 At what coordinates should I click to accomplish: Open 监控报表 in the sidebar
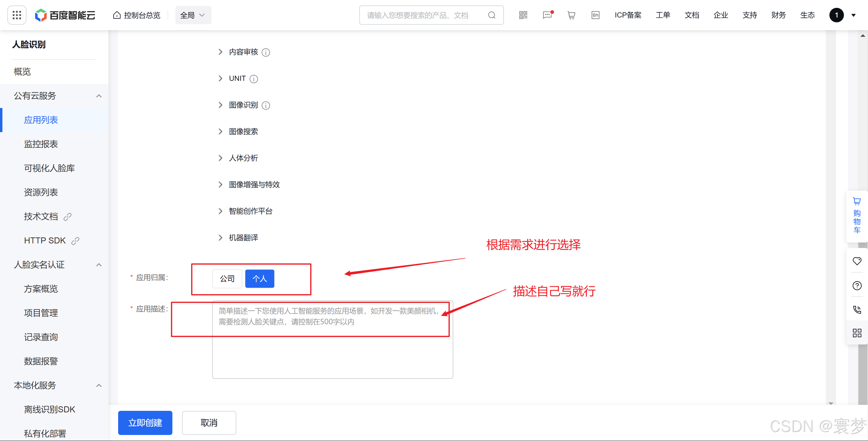click(41, 144)
